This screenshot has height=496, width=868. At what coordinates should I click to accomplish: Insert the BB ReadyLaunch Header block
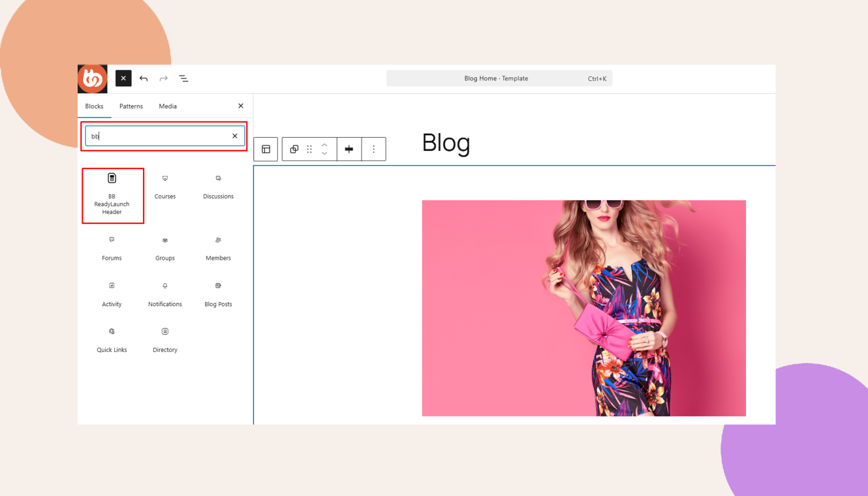pyautogui.click(x=112, y=195)
